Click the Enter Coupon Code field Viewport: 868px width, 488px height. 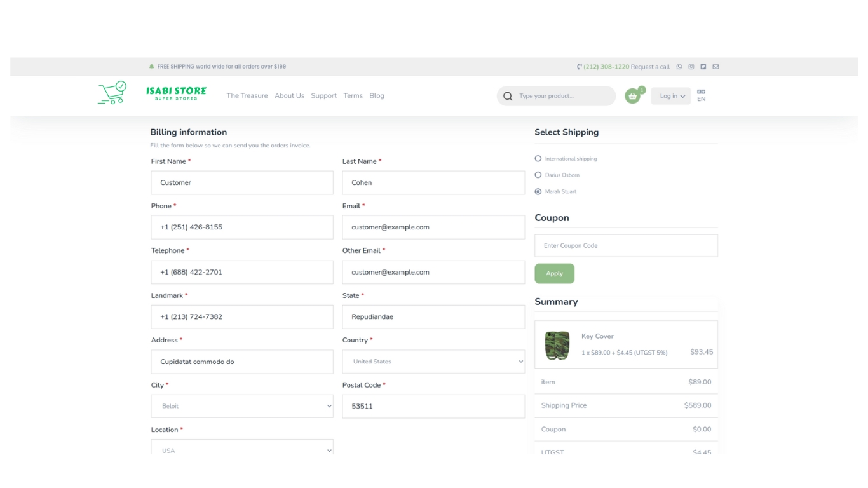click(626, 246)
